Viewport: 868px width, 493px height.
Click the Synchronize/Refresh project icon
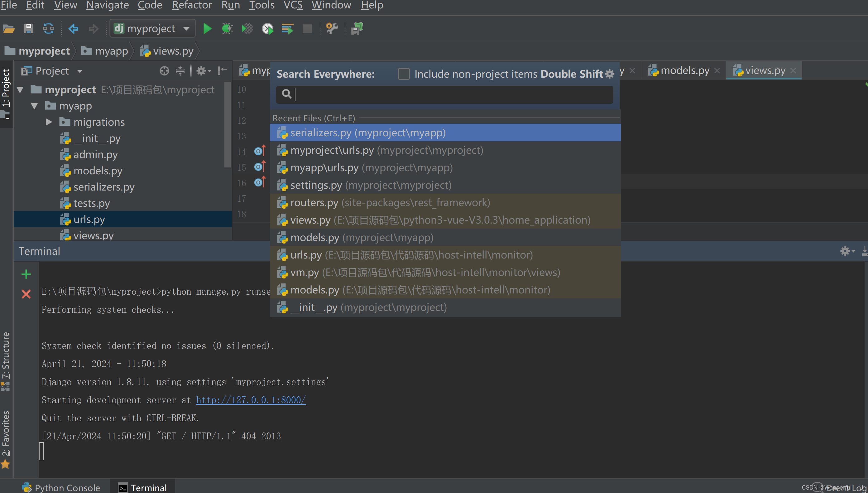[x=48, y=28]
